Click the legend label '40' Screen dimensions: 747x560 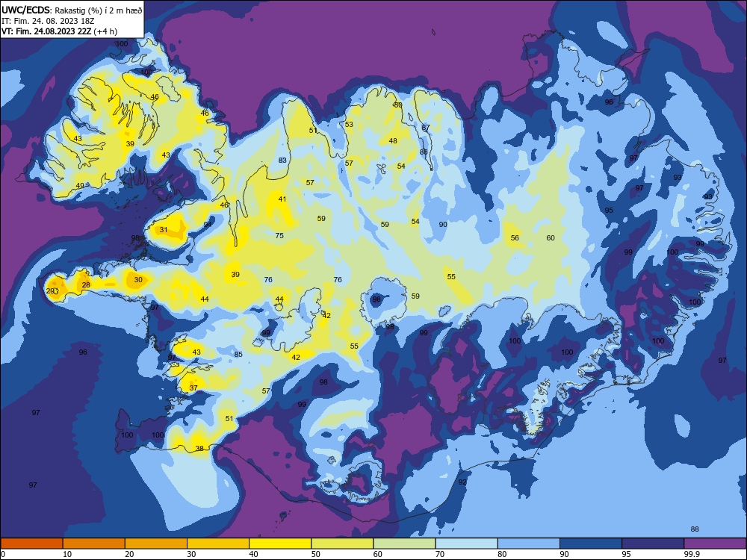(253, 554)
